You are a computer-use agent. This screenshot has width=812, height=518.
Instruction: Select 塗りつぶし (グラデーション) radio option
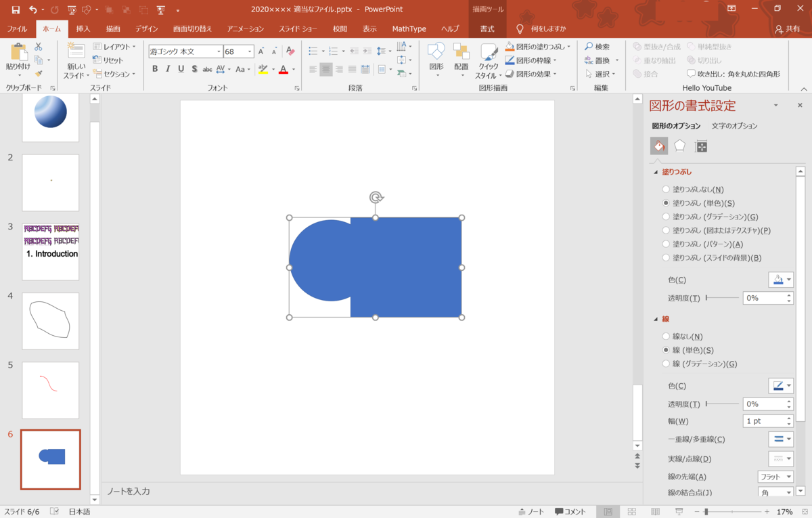click(x=667, y=217)
